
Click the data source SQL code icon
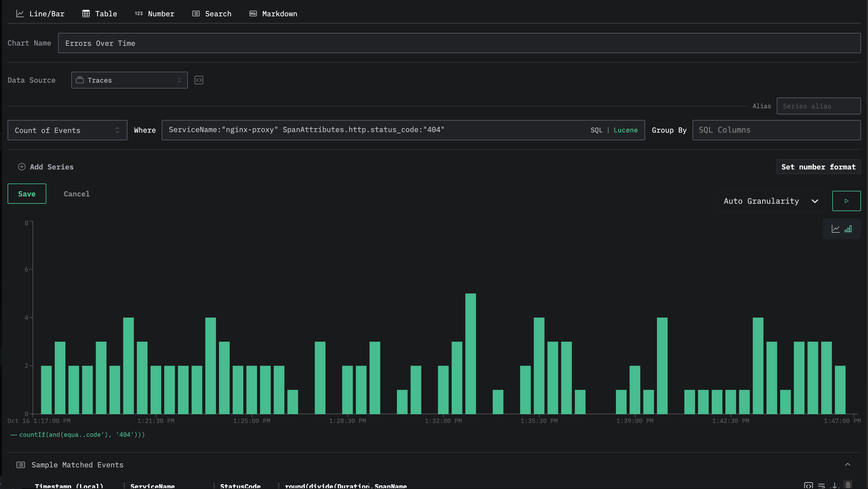tap(199, 80)
